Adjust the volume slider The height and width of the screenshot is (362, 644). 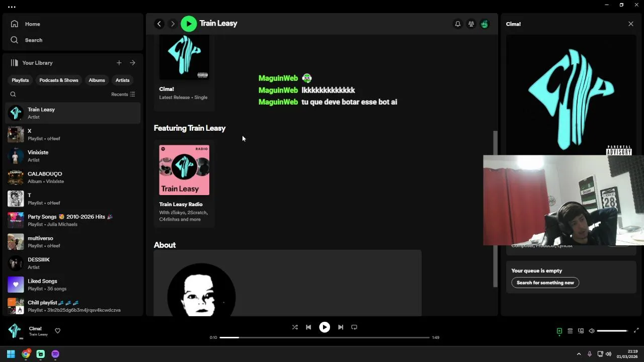click(x=612, y=331)
